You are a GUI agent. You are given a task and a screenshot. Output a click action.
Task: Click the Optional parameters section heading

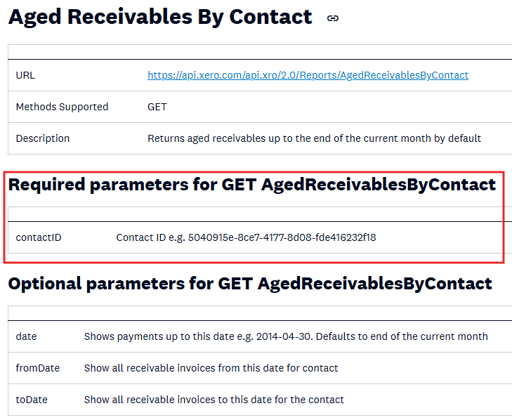tap(249, 284)
